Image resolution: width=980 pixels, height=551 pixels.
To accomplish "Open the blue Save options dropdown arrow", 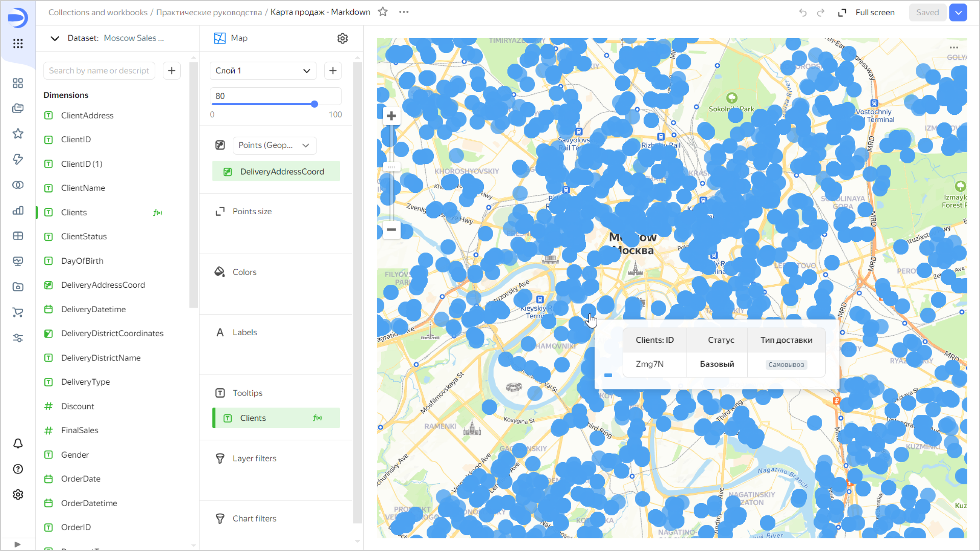I will (x=958, y=13).
